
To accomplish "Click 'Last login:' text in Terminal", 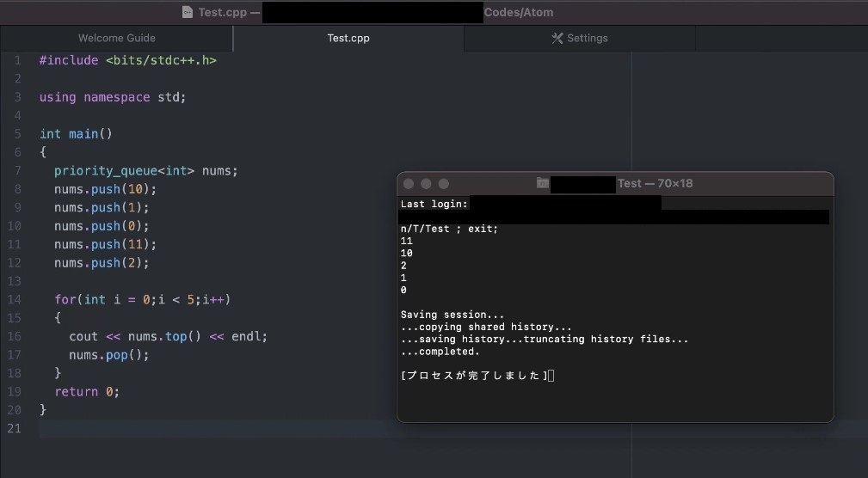I will (434, 204).
